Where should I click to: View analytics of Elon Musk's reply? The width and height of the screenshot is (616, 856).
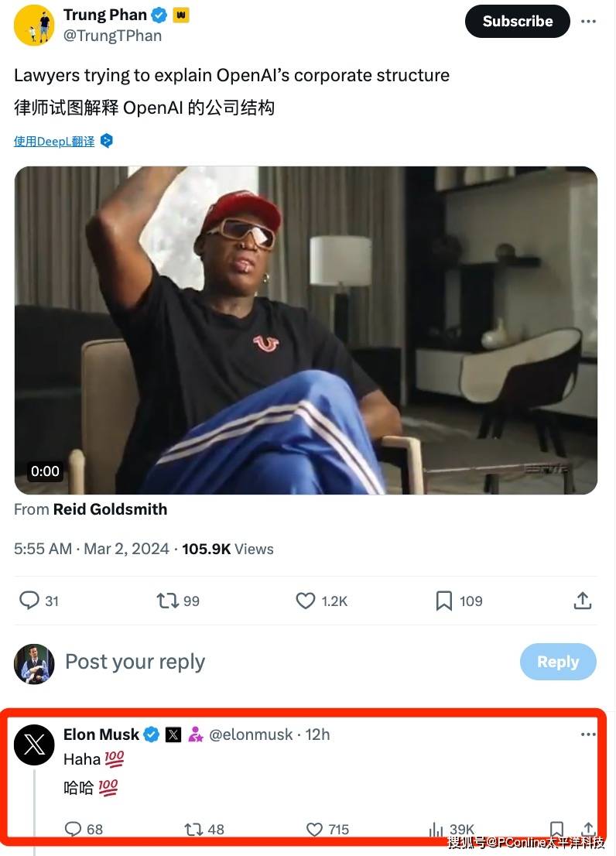coord(436,829)
